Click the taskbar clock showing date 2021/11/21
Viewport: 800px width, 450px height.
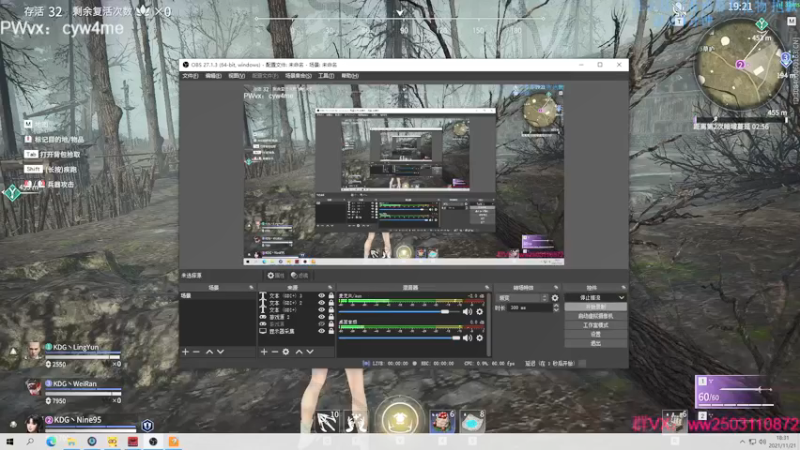click(x=782, y=442)
